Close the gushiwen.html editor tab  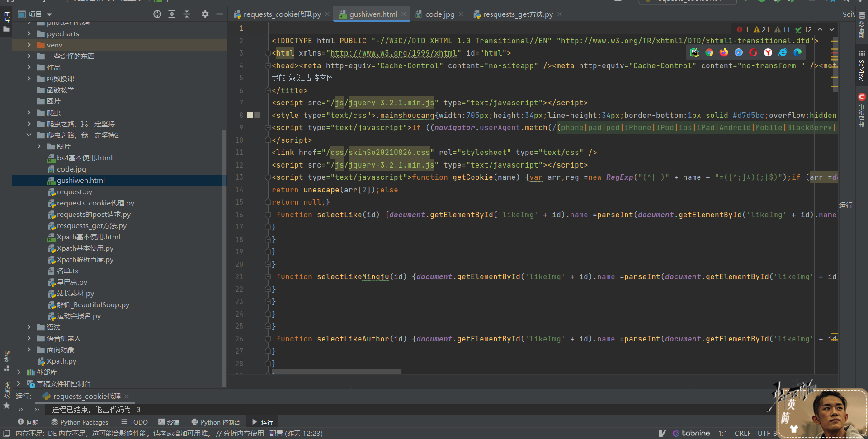click(404, 14)
